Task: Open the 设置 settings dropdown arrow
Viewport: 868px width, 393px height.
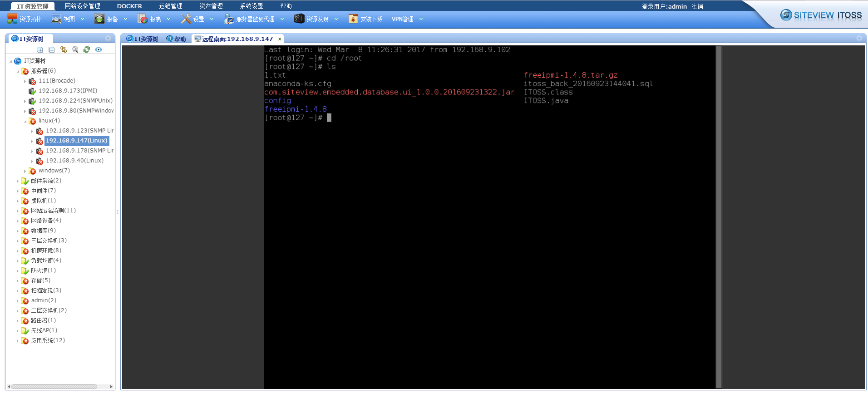Action: [212, 19]
